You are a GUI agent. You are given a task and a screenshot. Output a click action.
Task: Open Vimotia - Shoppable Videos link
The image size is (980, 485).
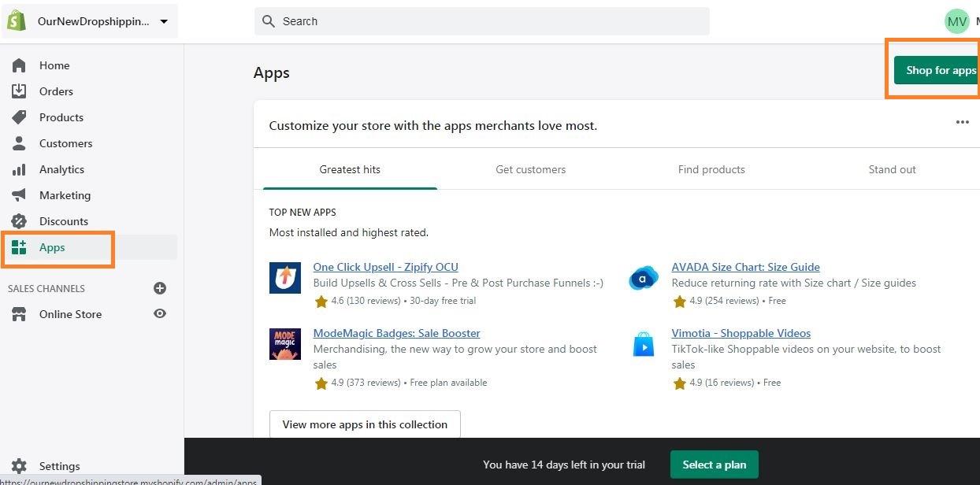pos(741,333)
